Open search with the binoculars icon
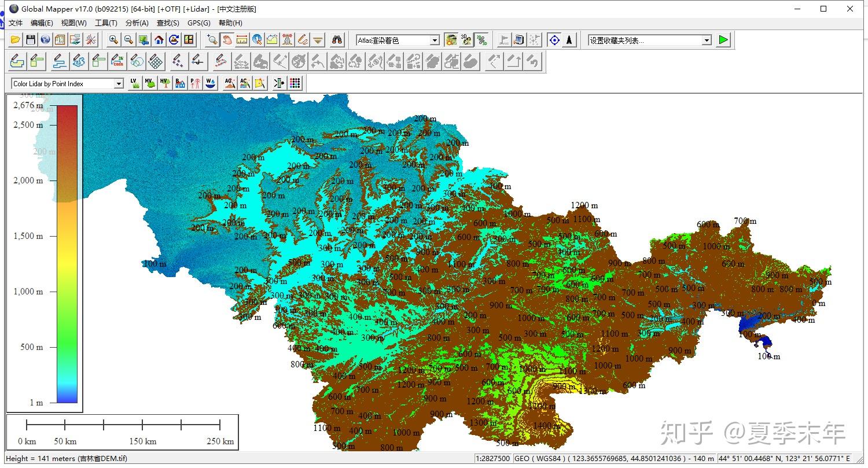The height and width of the screenshot is (468, 868). coord(337,40)
